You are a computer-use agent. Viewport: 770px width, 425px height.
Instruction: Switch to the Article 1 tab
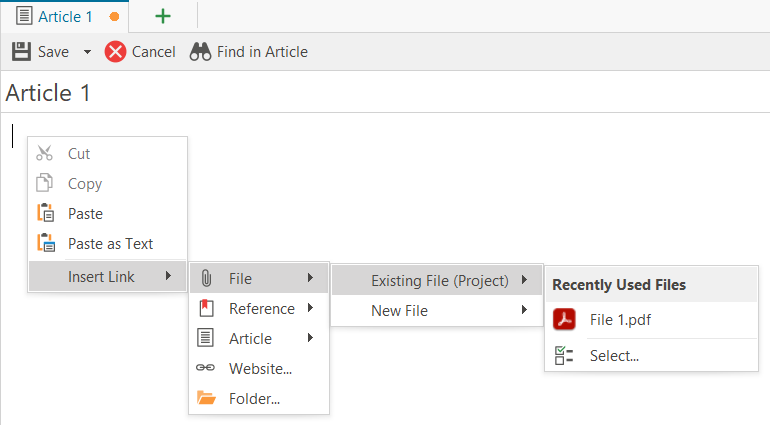tap(65, 16)
